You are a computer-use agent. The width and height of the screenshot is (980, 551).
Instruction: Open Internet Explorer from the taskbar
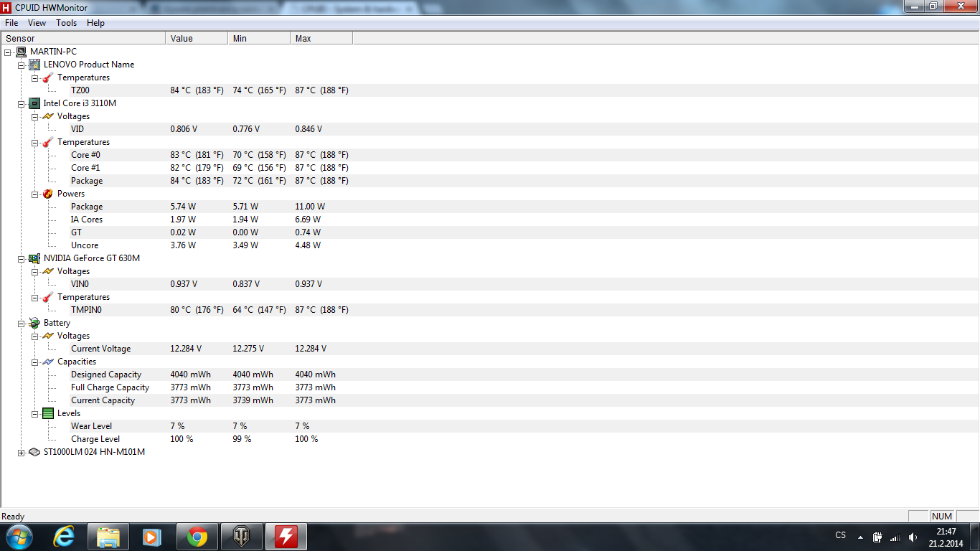[x=64, y=537]
